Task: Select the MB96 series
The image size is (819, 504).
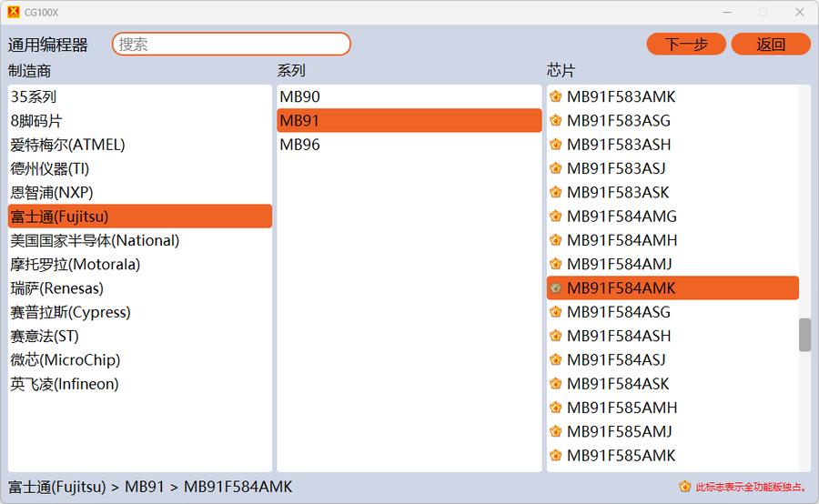Action: [300, 145]
